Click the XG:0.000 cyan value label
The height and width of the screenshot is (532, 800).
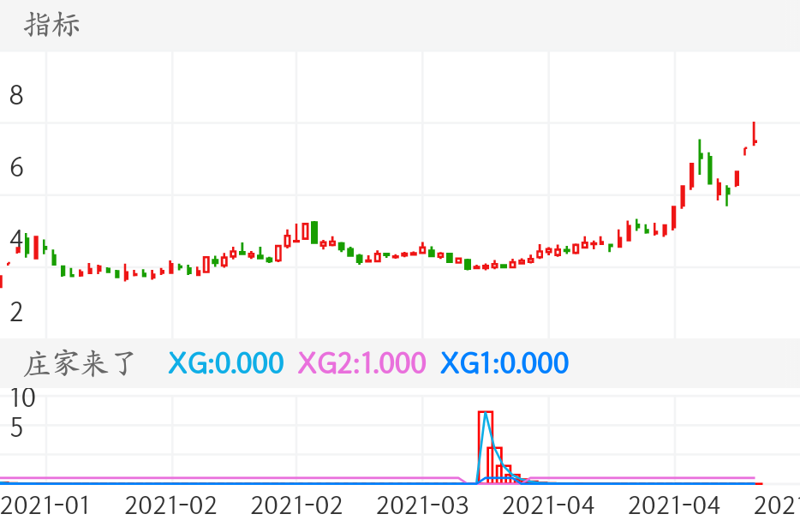tap(225, 363)
